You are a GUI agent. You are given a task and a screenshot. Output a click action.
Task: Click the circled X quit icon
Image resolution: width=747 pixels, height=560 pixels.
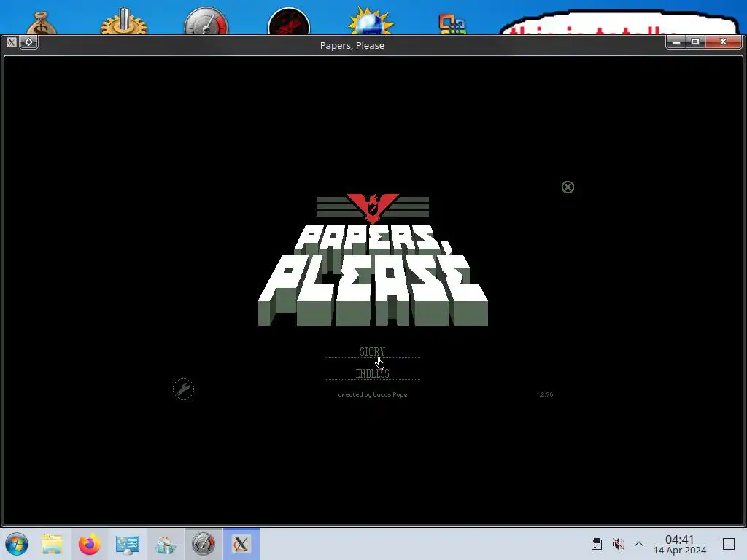(x=568, y=187)
